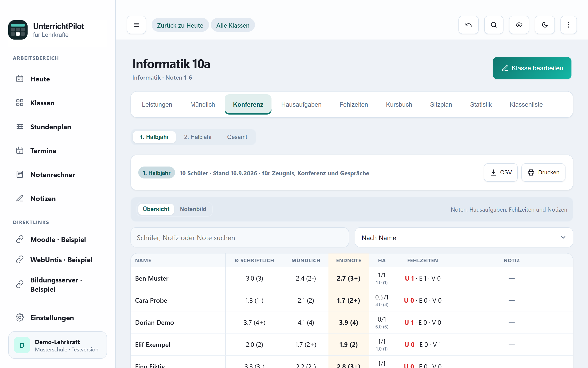Open Notizen in the sidebar
Image resolution: width=588 pixels, height=368 pixels.
(x=58, y=198)
